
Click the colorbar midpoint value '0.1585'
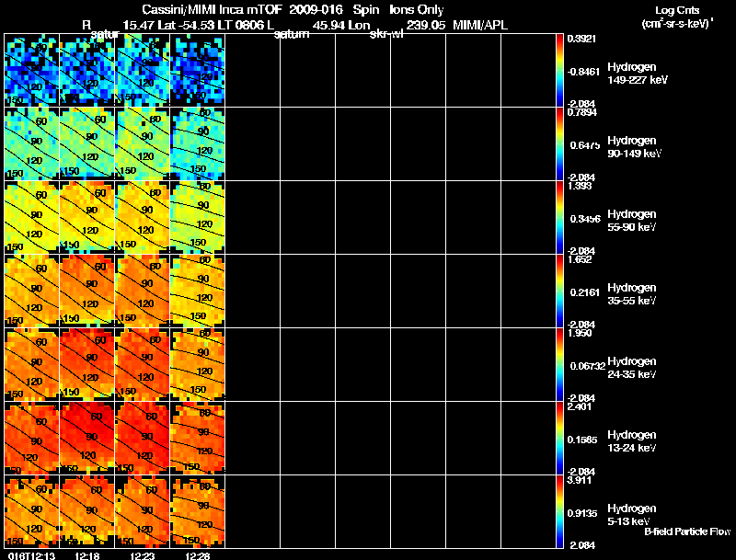coord(583,440)
